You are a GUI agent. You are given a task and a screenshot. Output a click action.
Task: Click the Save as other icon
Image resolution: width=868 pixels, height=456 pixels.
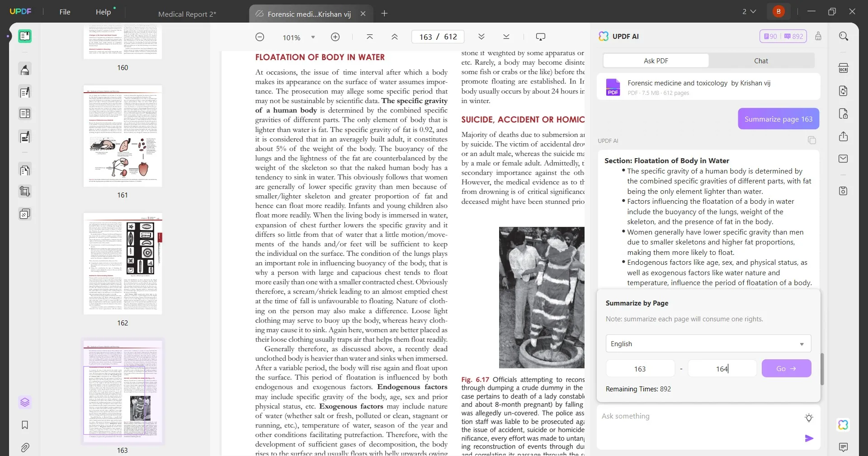tap(844, 191)
